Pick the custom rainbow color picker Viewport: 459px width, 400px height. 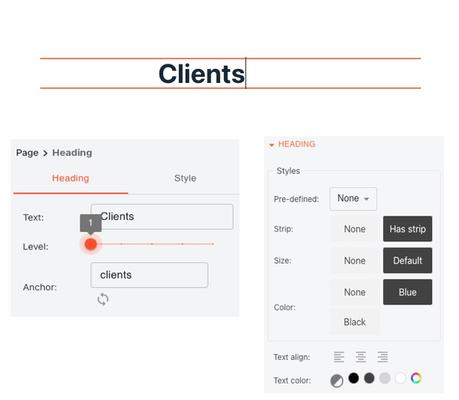tap(416, 378)
